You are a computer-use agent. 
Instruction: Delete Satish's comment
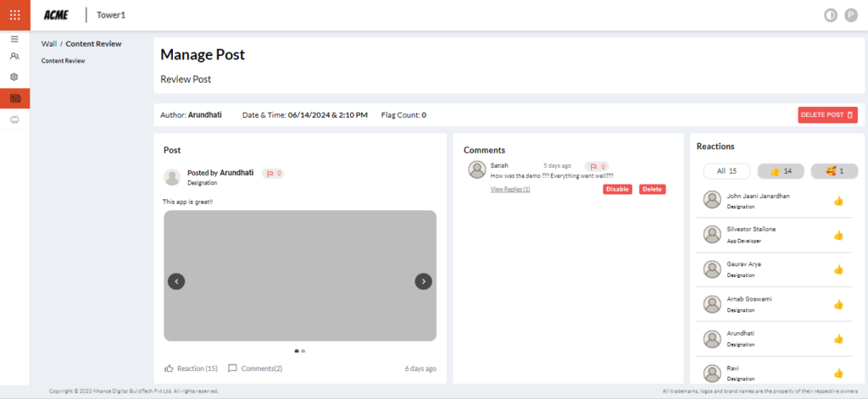pyautogui.click(x=652, y=190)
